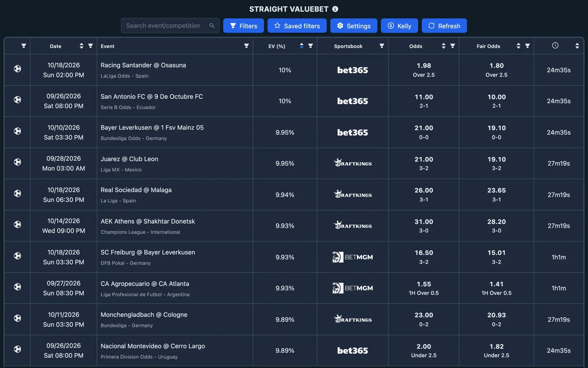The image size is (588, 368).
Task: Open the Settings dialog
Action: [354, 26]
